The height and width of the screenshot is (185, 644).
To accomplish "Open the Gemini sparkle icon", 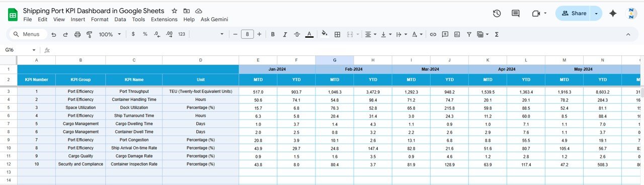I will point(613,14).
